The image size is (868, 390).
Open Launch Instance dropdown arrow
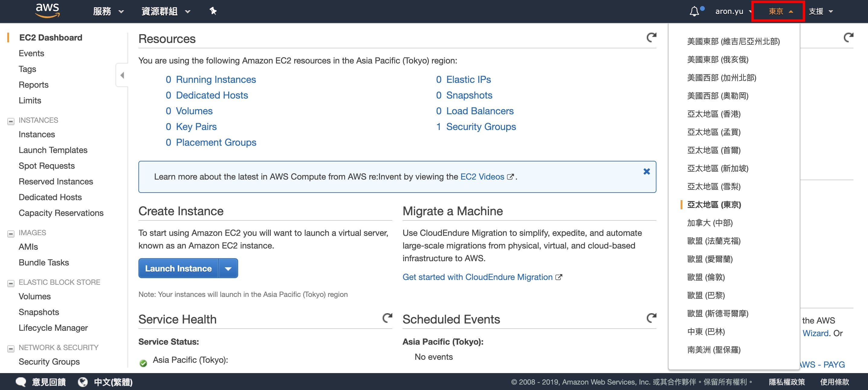(x=228, y=268)
